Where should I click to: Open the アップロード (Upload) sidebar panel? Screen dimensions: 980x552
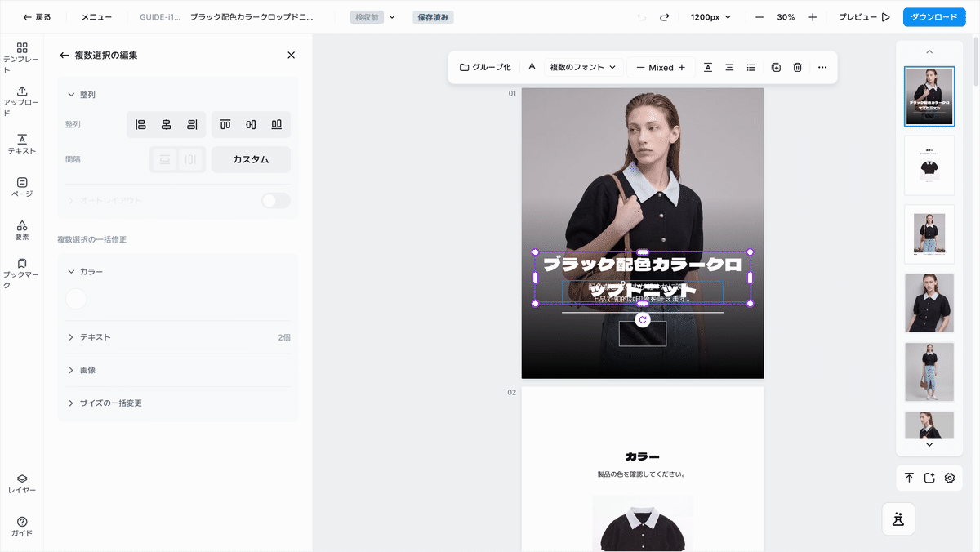tap(22, 102)
